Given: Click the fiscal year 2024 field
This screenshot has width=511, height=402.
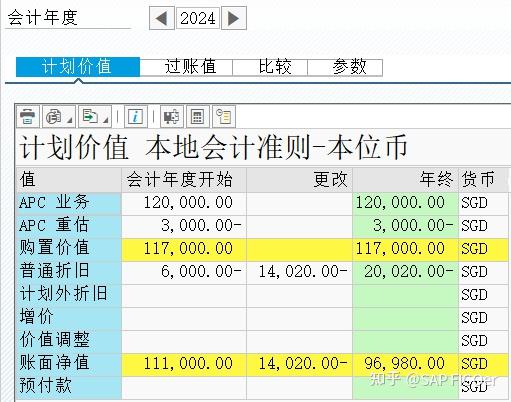Looking at the screenshot, I should [x=198, y=18].
